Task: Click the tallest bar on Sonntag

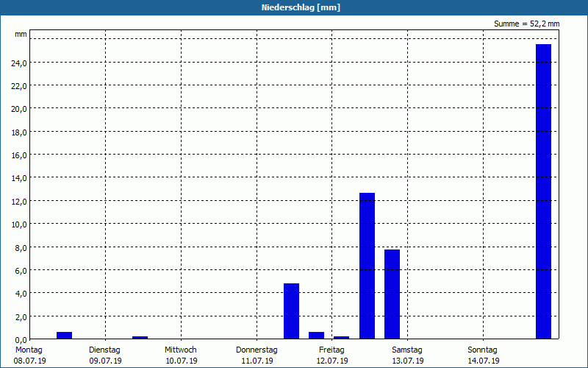Action: coord(543,191)
